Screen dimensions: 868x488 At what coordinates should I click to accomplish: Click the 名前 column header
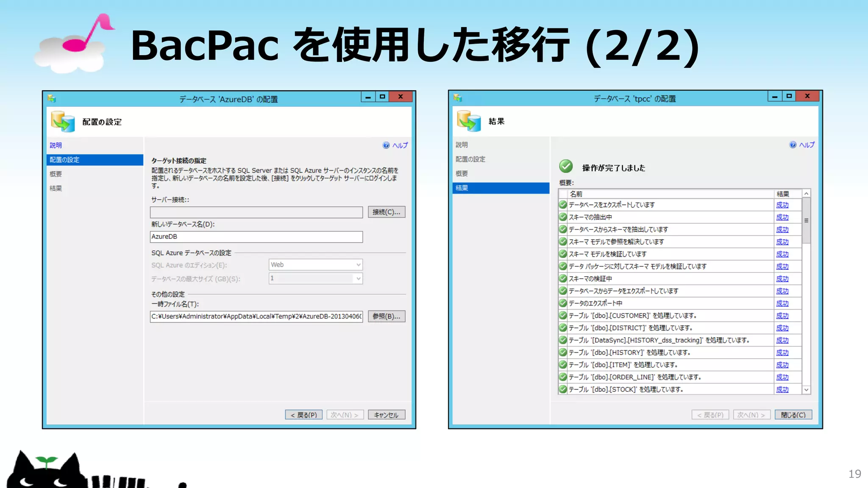click(671, 194)
